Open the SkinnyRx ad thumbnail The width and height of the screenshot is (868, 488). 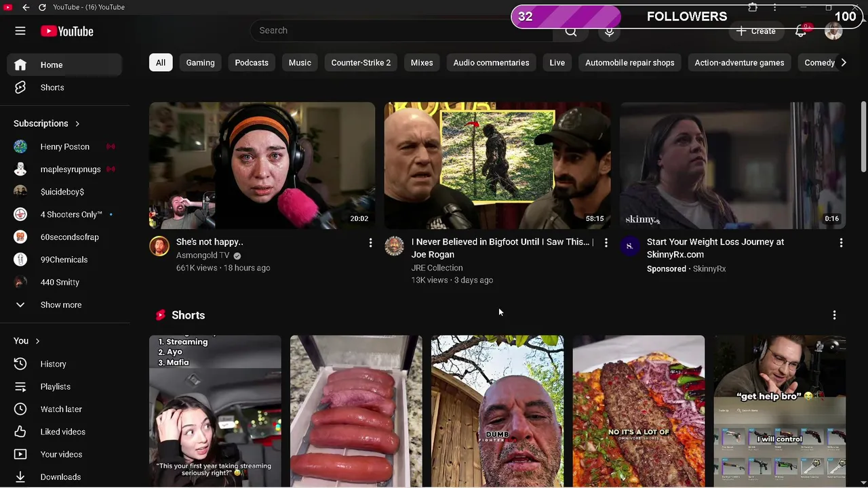tap(732, 165)
